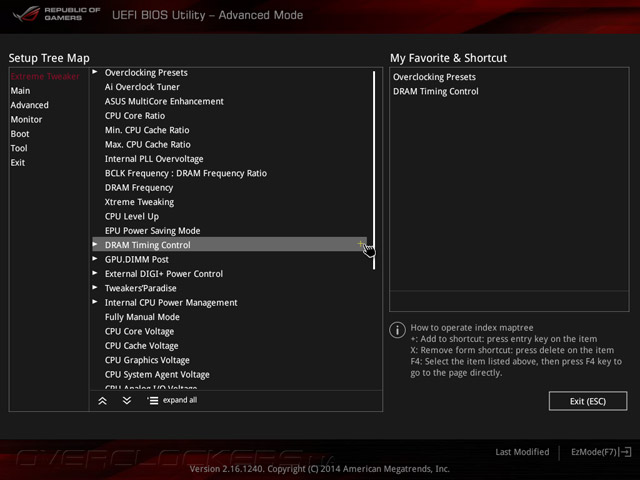
Task: Select CPU Core Ratio item
Action: [135, 116]
